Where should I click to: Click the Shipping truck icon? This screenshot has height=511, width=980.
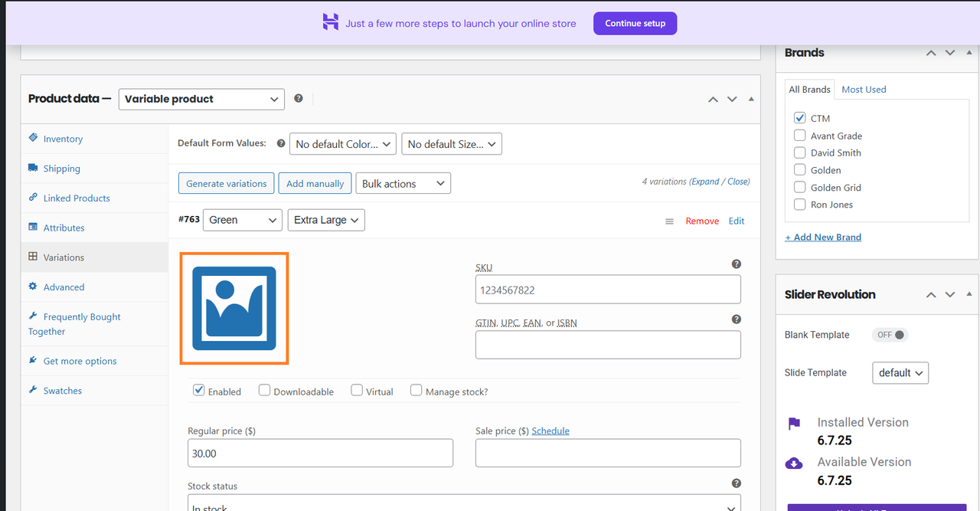33,168
